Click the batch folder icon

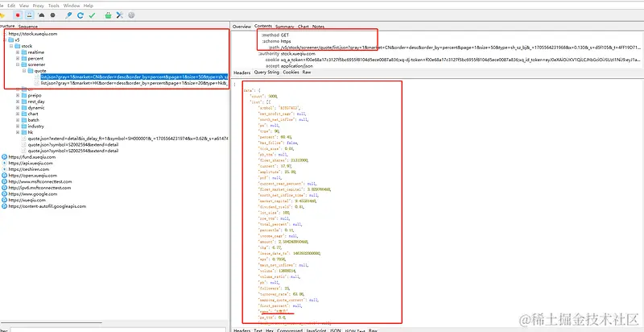24,120
